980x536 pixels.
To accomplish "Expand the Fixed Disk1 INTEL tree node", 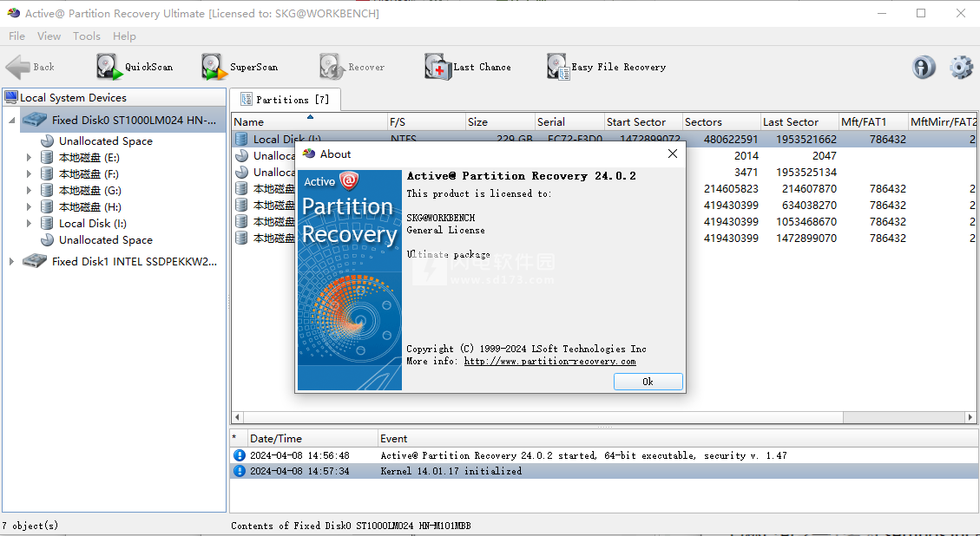I will (x=12, y=262).
